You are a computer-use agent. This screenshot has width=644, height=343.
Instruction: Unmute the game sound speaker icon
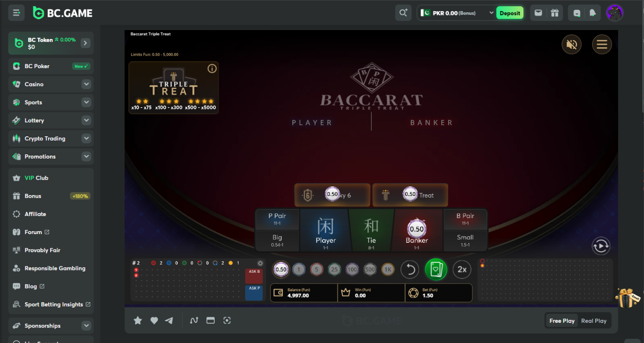tap(571, 44)
